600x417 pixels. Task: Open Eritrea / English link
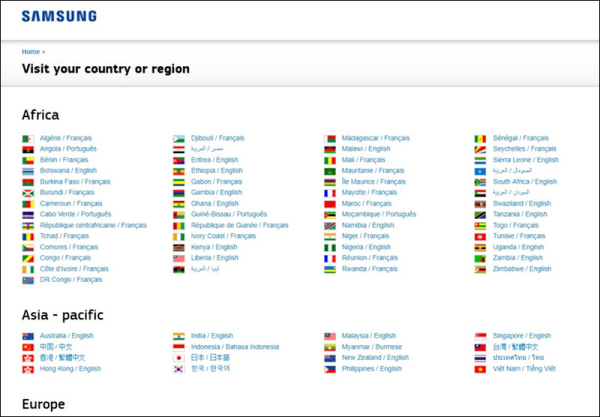click(x=215, y=160)
